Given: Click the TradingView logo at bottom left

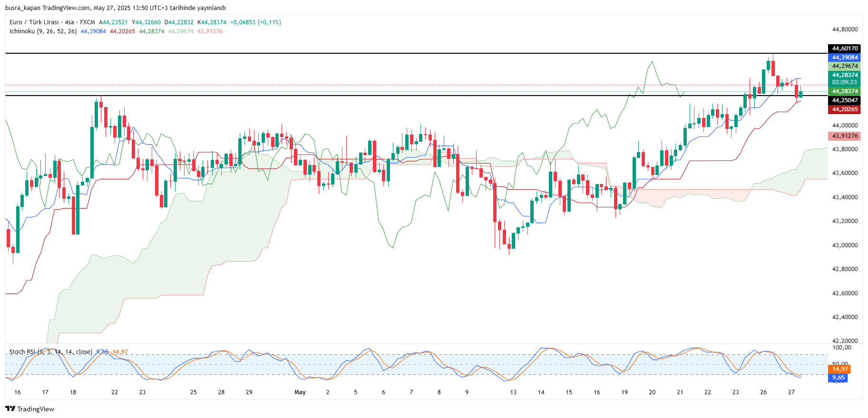Looking at the screenshot, I should [x=29, y=409].
